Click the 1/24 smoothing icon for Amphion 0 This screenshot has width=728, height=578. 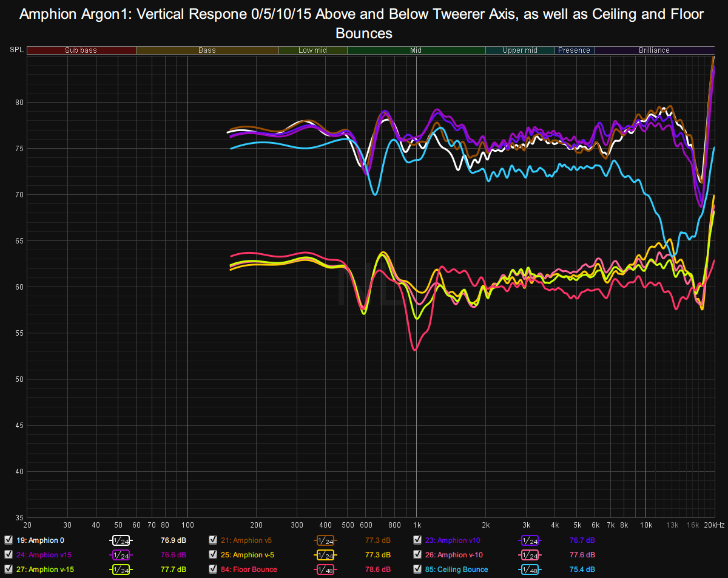[x=121, y=540]
